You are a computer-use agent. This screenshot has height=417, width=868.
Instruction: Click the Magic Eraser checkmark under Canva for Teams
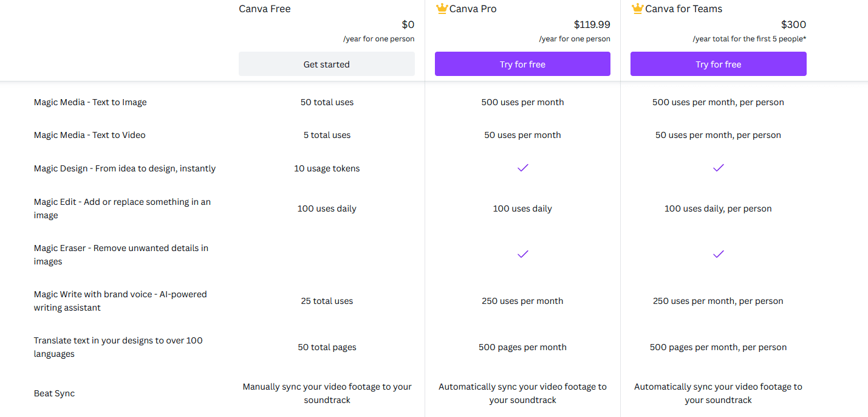click(x=718, y=254)
